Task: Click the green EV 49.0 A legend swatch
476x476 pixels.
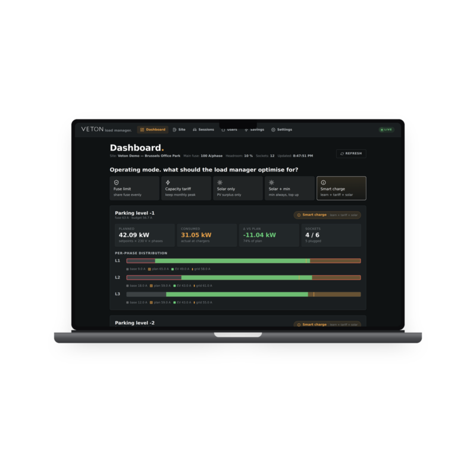Action: pos(173,270)
